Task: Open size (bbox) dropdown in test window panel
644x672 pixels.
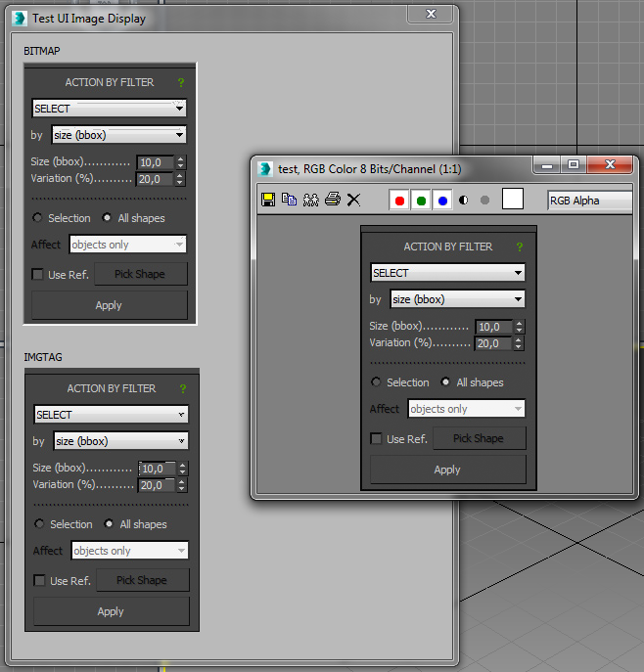Action: click(458, 299)
